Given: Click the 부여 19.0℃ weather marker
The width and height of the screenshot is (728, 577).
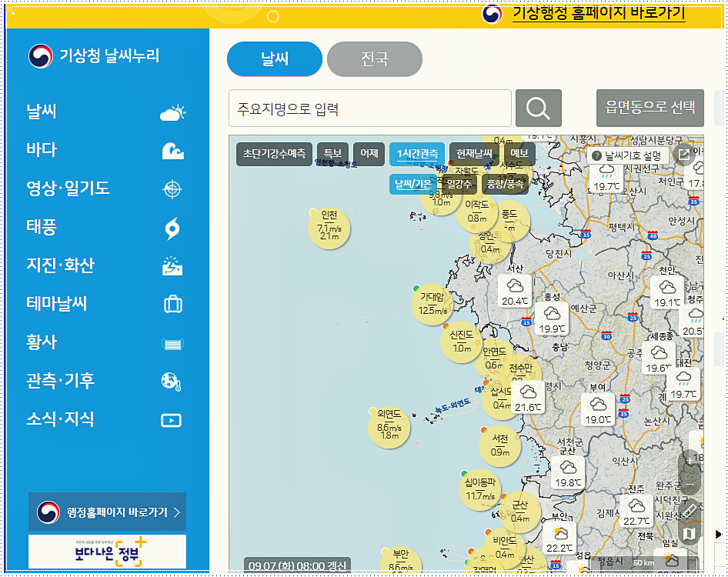Looking at the screenshot, I should coord(598,410).
